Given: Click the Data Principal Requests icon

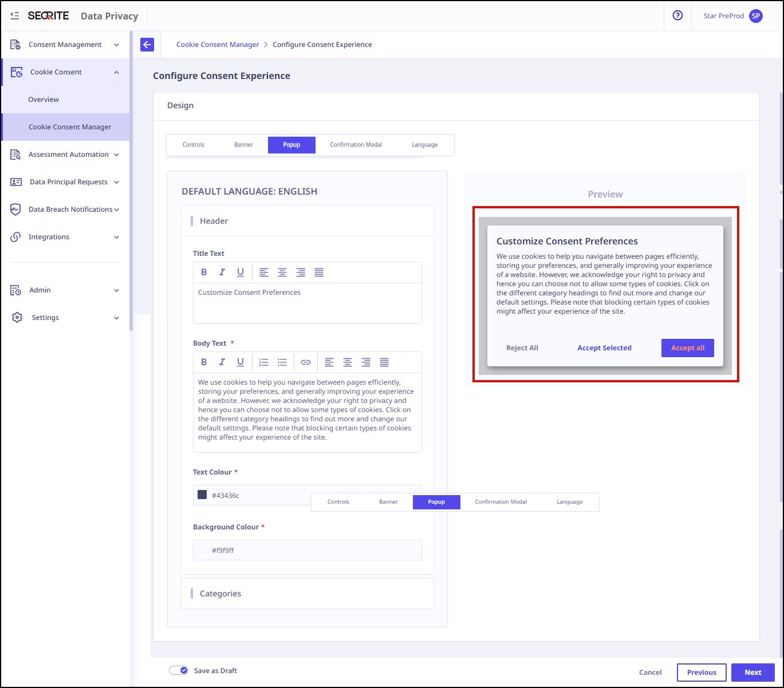Looking at the screenshot, I should [16, 182].
